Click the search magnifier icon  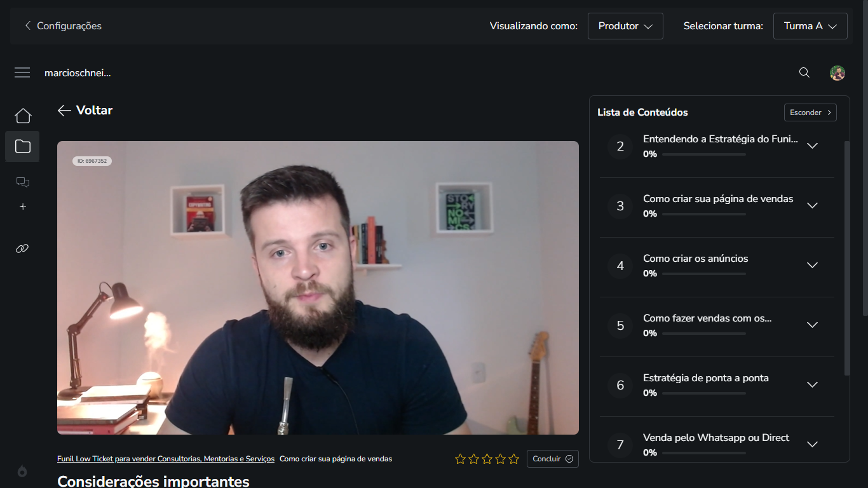[804, 72]
